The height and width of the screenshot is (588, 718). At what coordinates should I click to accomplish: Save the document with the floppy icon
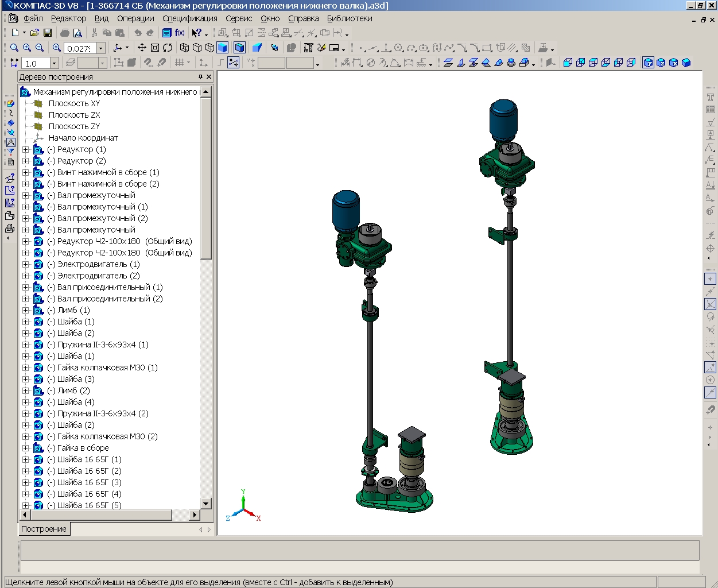tap(48, 33)
